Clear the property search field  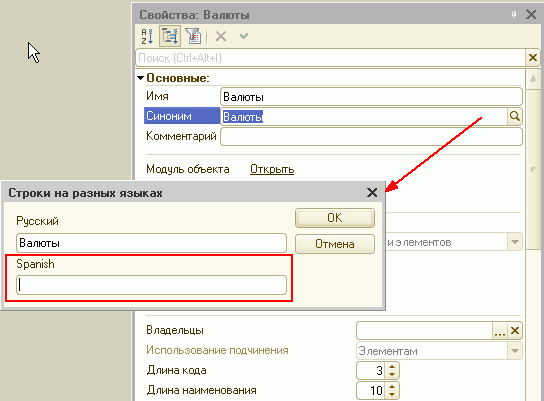[x=533, y=58]
